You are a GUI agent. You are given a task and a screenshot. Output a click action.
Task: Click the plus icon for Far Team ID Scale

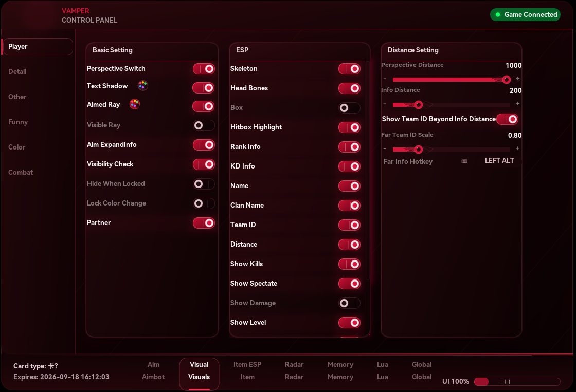coord(517,148)
